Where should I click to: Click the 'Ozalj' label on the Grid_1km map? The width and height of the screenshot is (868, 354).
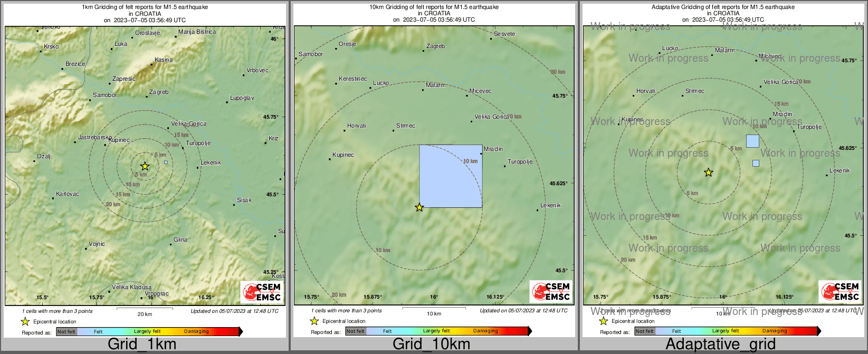[x=44, y=157]
